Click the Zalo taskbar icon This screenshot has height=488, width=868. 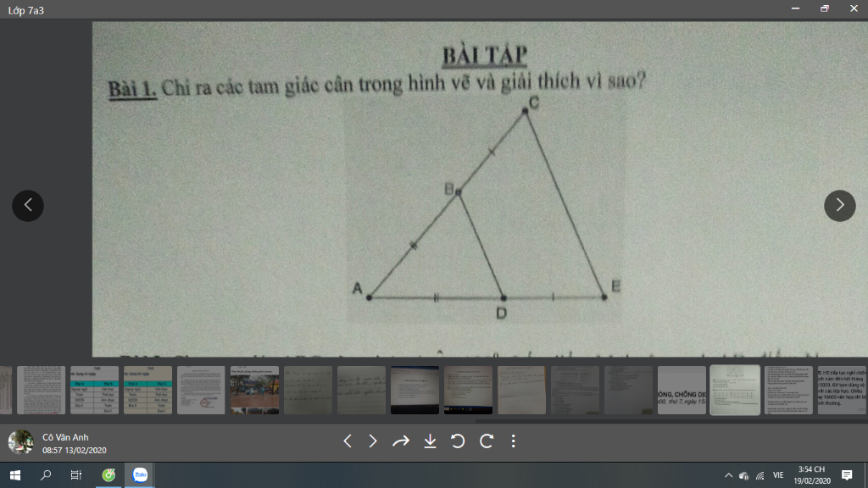140,475
